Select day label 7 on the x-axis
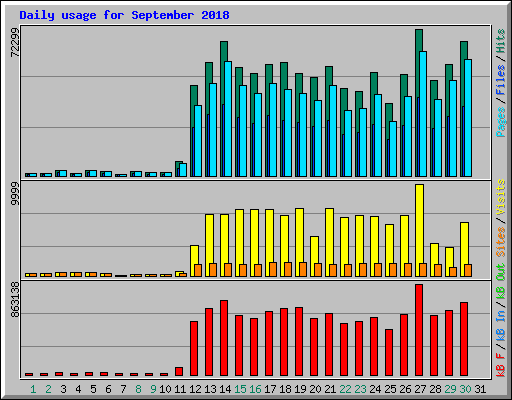The height and width of the screenshot is (400, 512). (x=123, y=389)
